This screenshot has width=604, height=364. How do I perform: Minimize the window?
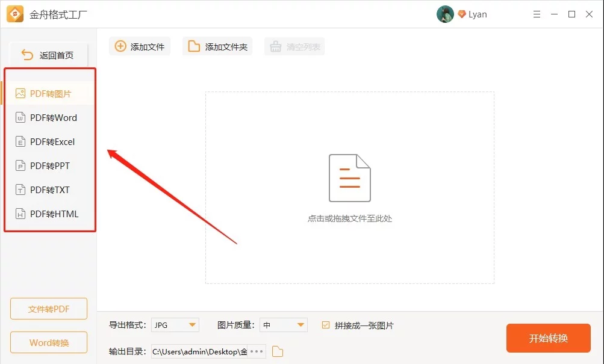point(554,14)
